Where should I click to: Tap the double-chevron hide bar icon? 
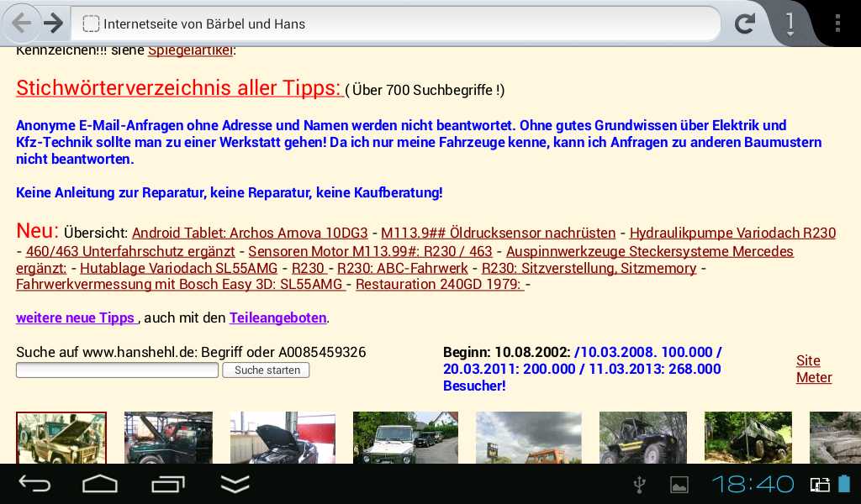(x=235, y=484)
